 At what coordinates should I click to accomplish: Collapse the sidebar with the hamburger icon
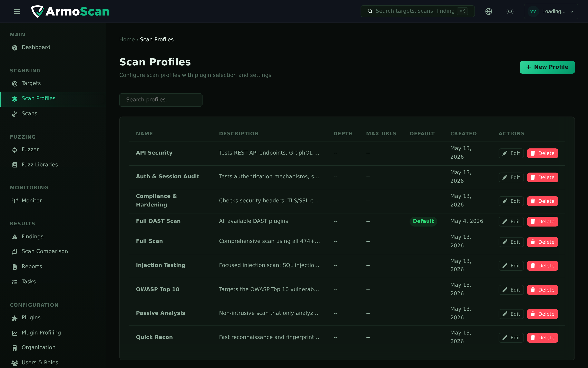17,11
